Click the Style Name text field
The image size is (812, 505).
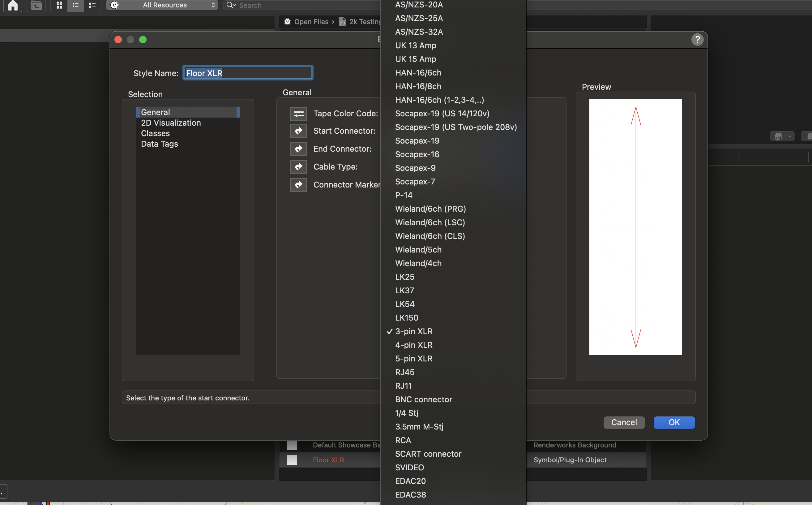(x=247, y=73)
